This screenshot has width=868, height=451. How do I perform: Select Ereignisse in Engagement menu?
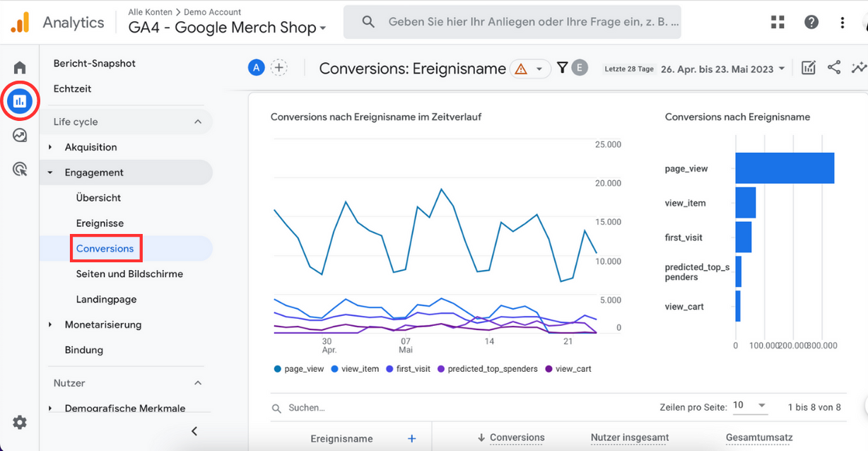[100, 223]
